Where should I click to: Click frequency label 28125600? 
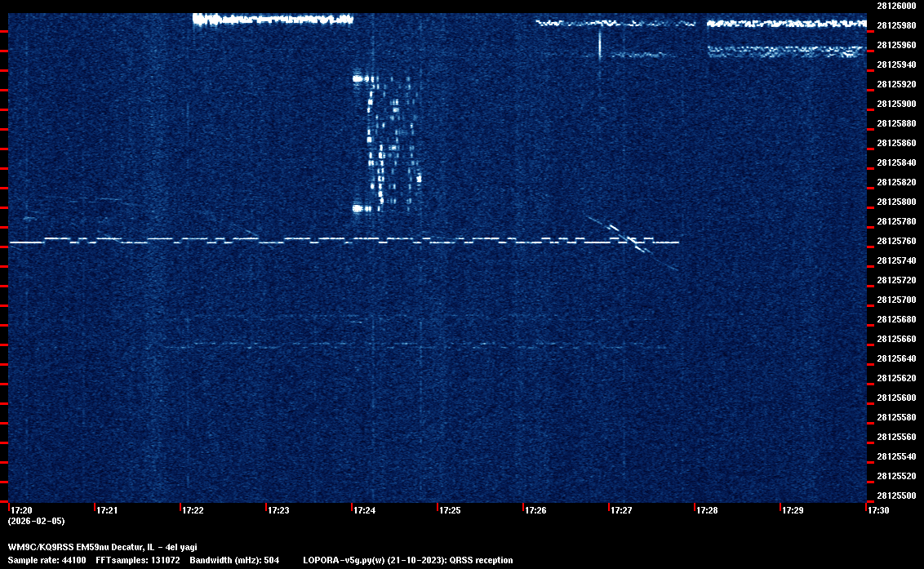[x=896, y=398]
